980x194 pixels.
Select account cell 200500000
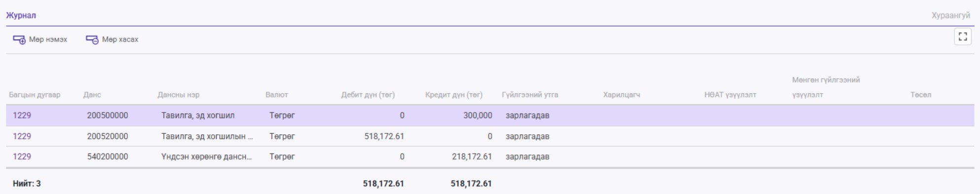108,116
